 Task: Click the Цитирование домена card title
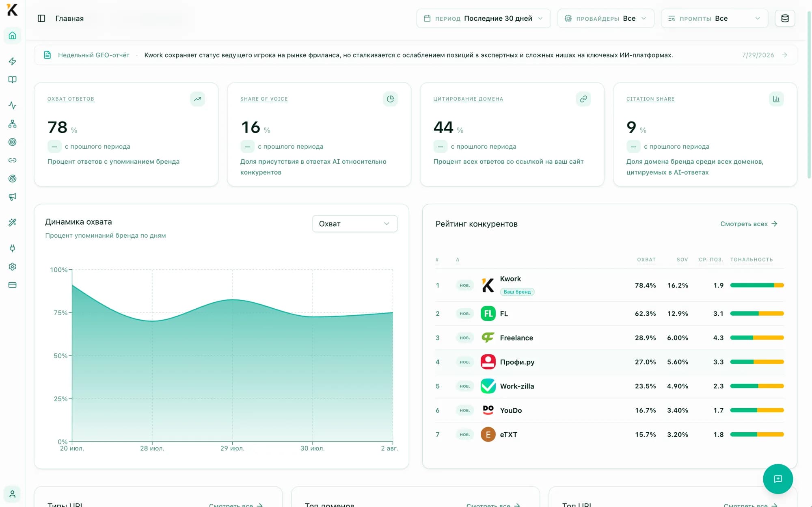[x=468, y=99]
